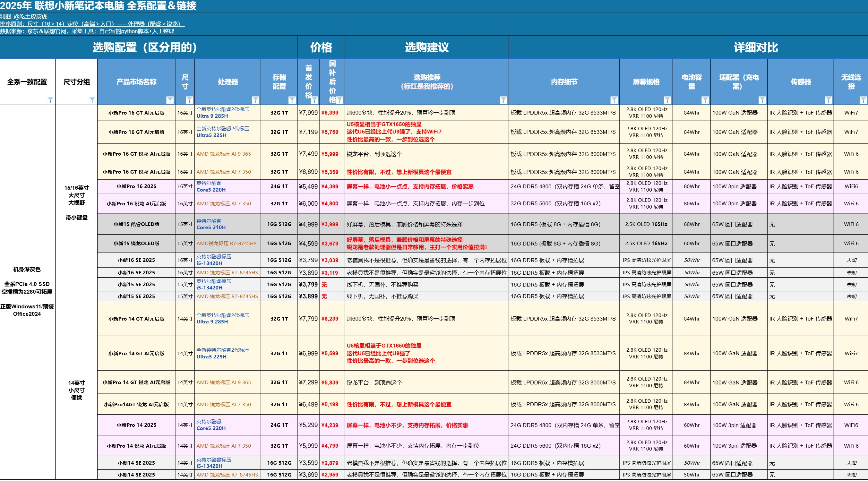
Task: Click the AMD 锐龙标压 AI 9 365 cell, 14寸 row
Action: [x=228, y=382]
